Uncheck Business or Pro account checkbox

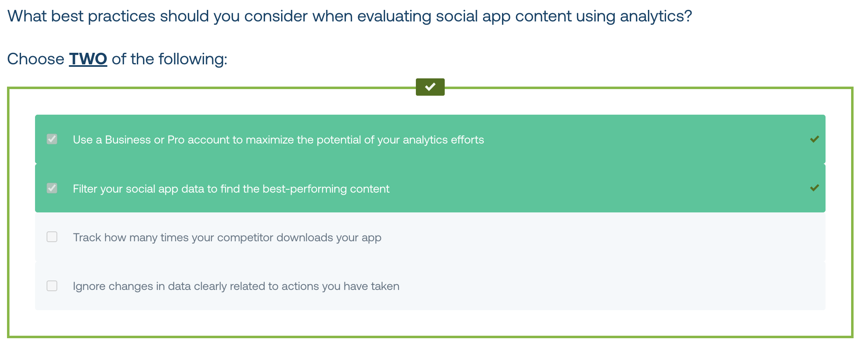[52, 139]
